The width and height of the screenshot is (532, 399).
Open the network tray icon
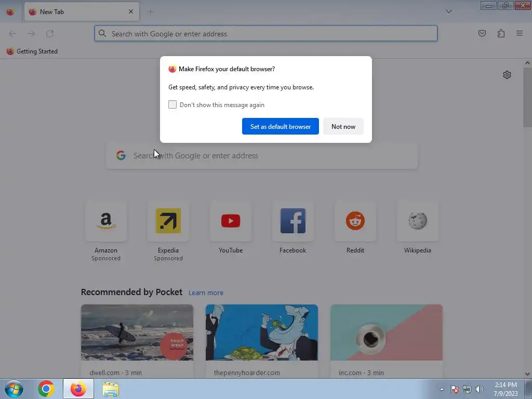pos(467,389)
